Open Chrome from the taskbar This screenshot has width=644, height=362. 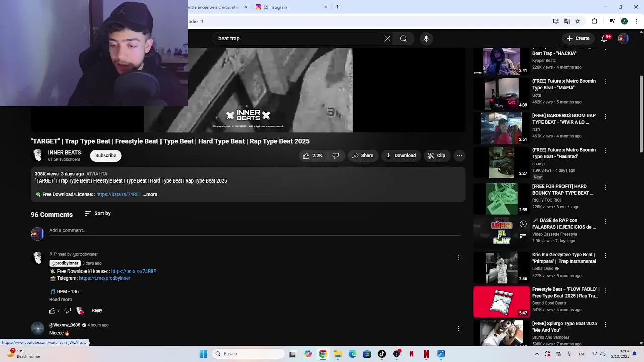point(323,354)
